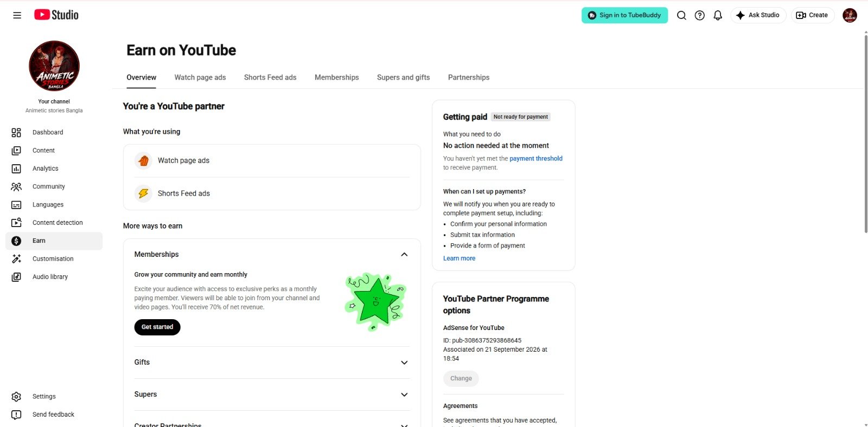Open the channel profile picture
868x427 pixels.
54,66
